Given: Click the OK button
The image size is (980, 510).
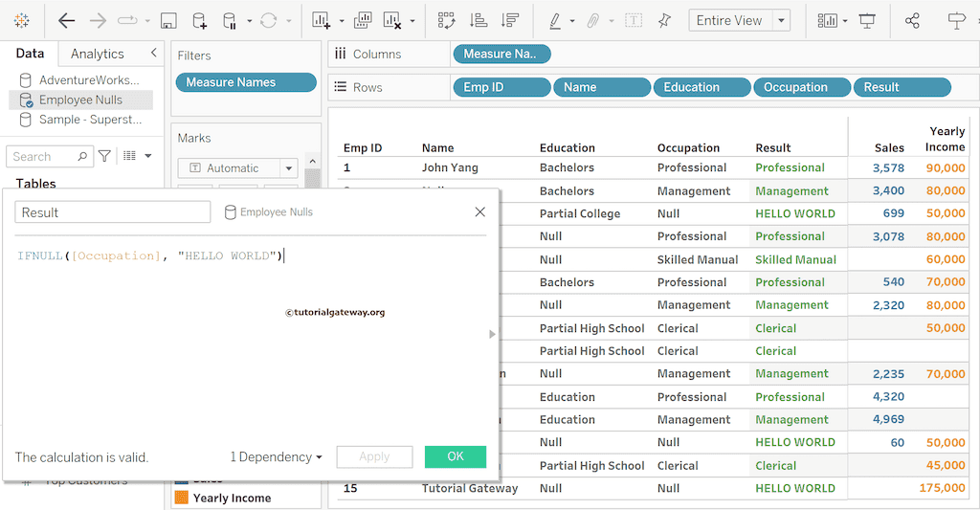Looking at the screenshot, I should [456, 456].
